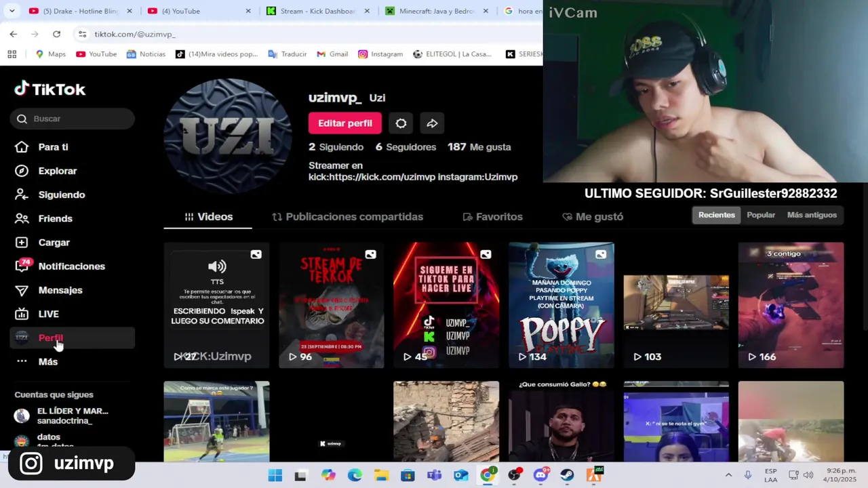Close the Kick Dashboard tab
The width and height of the screenshot is (868, 488).
(367, 11)
